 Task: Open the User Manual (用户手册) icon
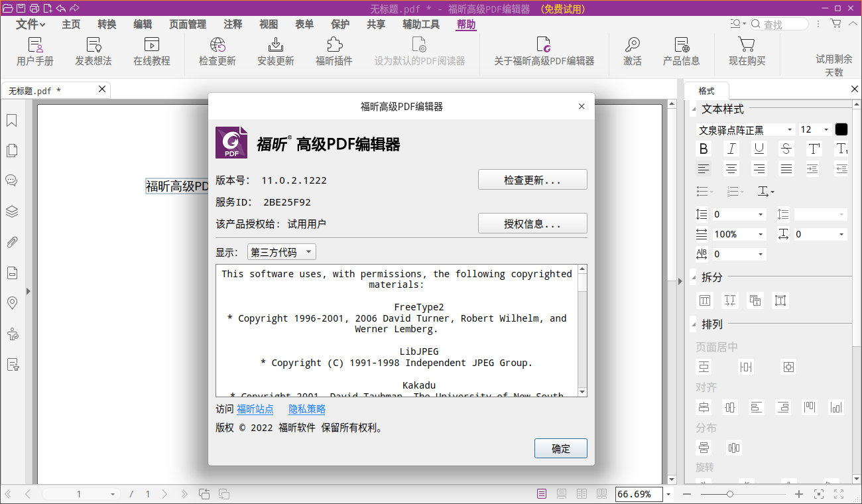tap(34, 46)
